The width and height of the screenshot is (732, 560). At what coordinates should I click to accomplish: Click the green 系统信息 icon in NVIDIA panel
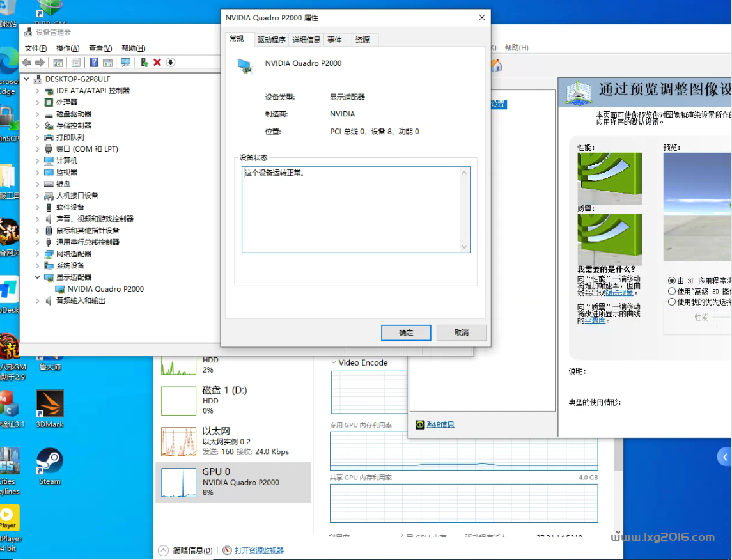coord(419,424)
